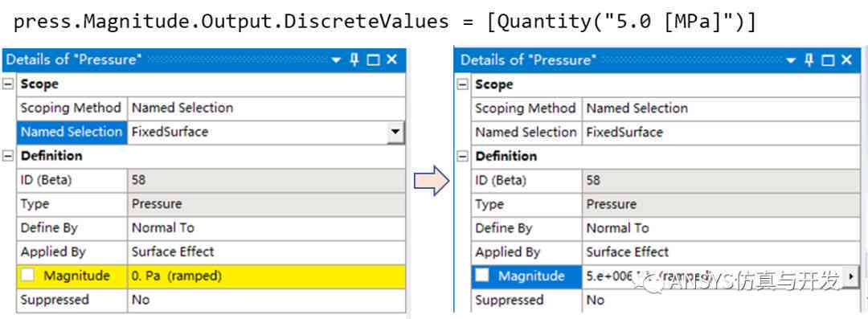Collapse the Definition section in the left panel

pyautogui.click(x=8, y=156)
